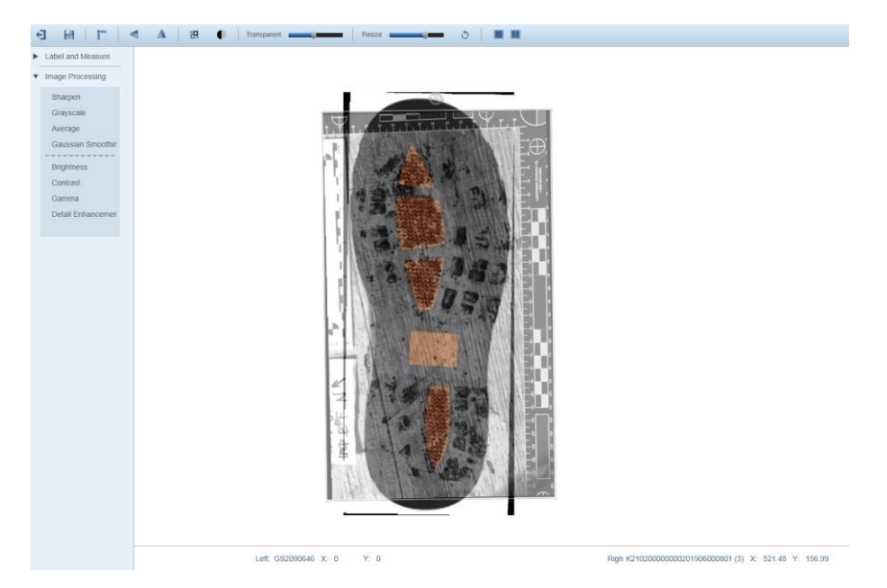This screenshot has width=887, height=588.
Task: Click the Resize slider handle
Action: (x=425, y=35)
